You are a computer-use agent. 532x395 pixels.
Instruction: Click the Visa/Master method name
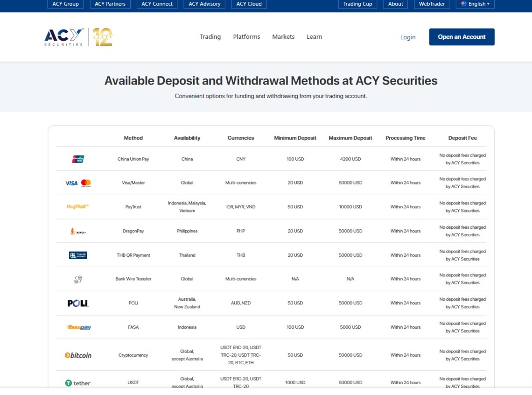pyautogui.click(x=133, y=183)
